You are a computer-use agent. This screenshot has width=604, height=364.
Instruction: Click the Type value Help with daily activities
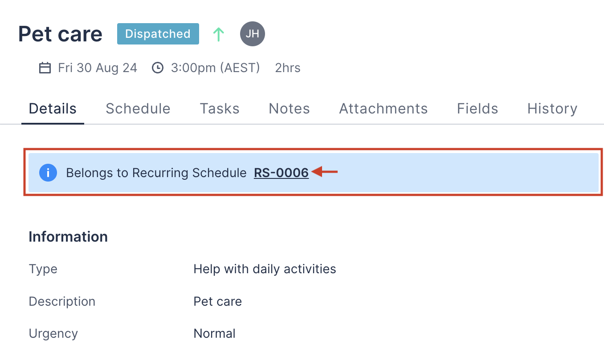pyautogui.click(x=265, y=269)
